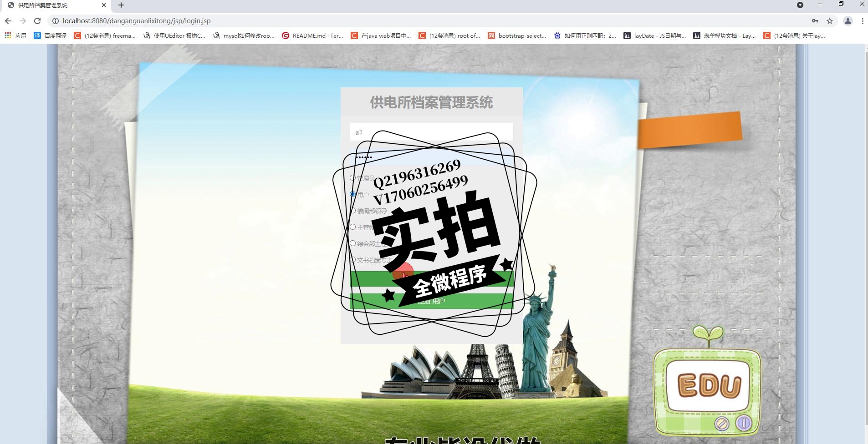Bookmark this page with the star icon
The width and height of the screenshot is (868, 444).
(x=830, y=21)
